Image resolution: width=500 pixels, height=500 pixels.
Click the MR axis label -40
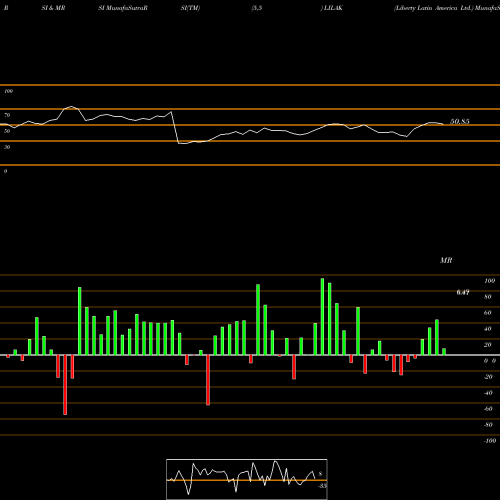click(488, 393)
